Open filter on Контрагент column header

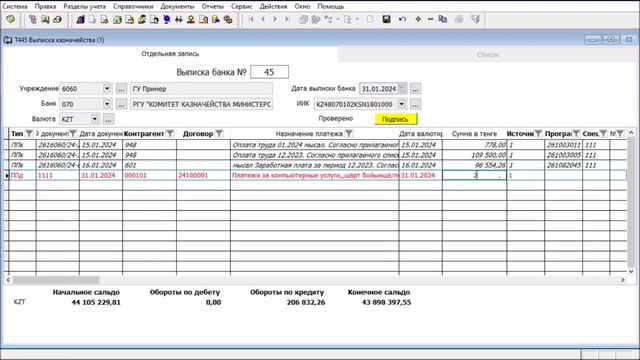(170, 133)
